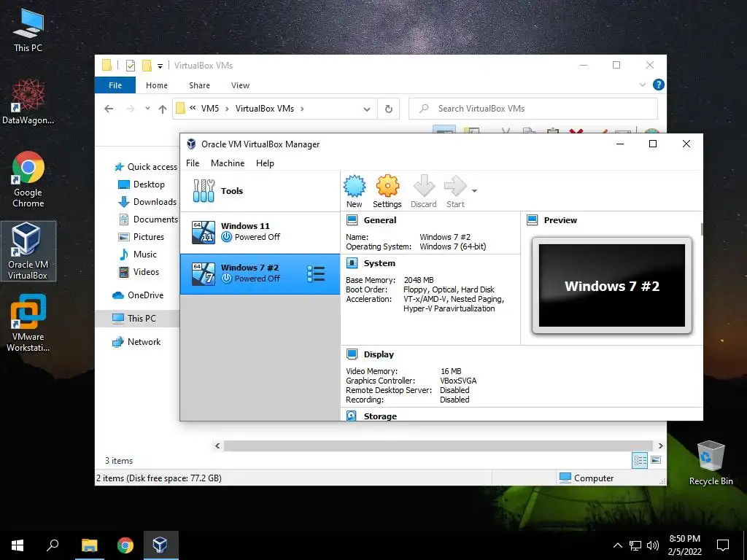Viewport: 747px width, 560px height.
Task: Select the Windows 11 virtual machine
Action: click(x=260, y=232)
